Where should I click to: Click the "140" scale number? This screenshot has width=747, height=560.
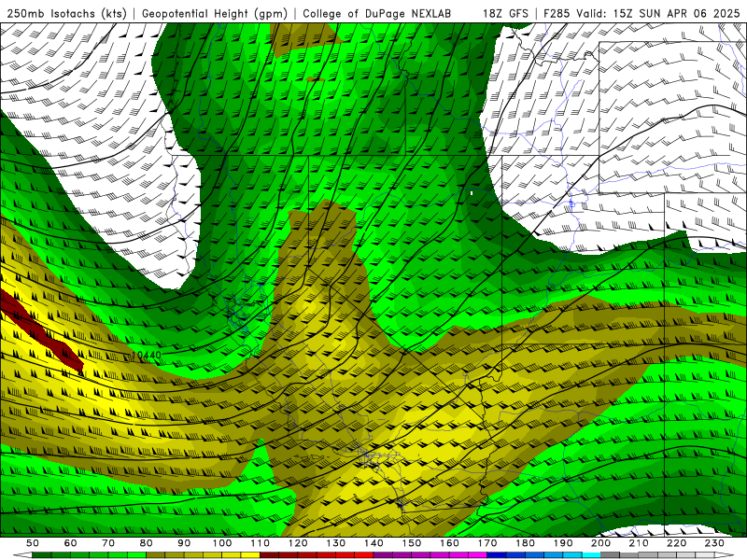(373, 543)
